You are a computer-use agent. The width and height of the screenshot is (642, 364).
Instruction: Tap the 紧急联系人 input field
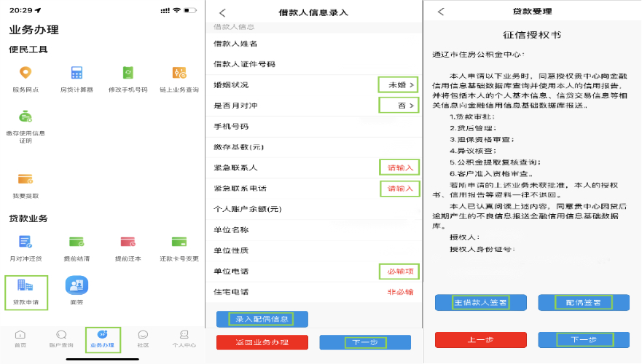point(400,167)
